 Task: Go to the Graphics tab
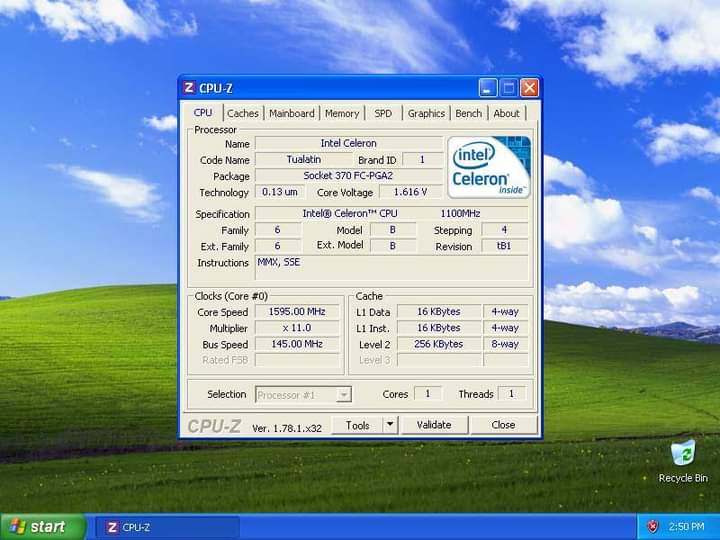[426, 114]
